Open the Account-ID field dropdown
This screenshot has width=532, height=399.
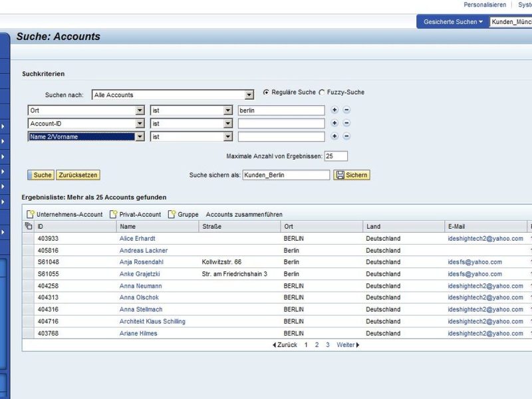pyautogui.click(x=140, y=124)
